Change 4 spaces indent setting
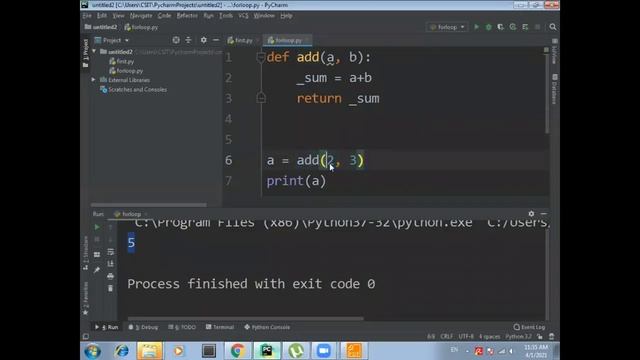Screen dimensions: 640x360 pos(489,337)
